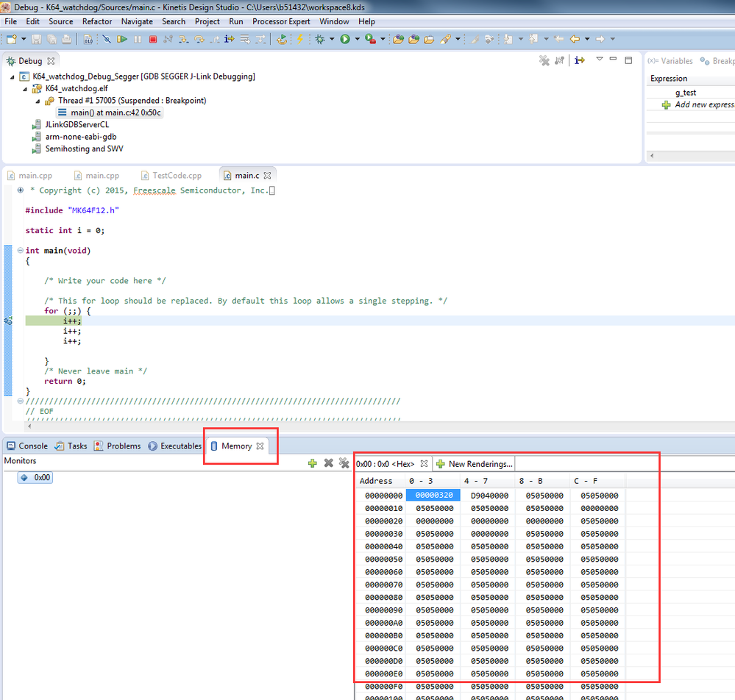Screen dimensions: 735x700
Task: Click the Step Into icon
Action: point(183,40)
